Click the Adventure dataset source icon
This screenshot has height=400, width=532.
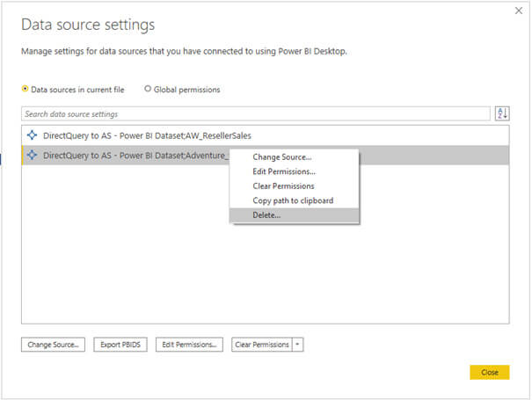[x=32, y=155]
